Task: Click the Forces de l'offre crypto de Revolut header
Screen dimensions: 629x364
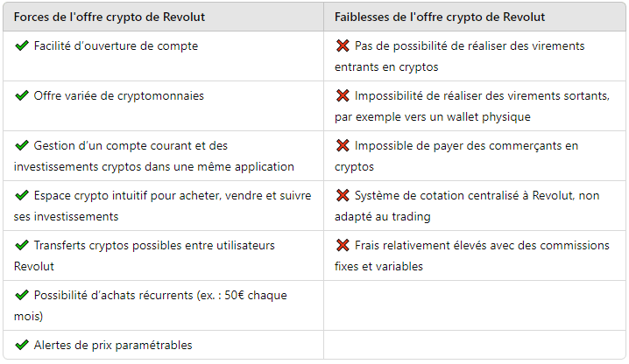Action: tap(110, 17)
